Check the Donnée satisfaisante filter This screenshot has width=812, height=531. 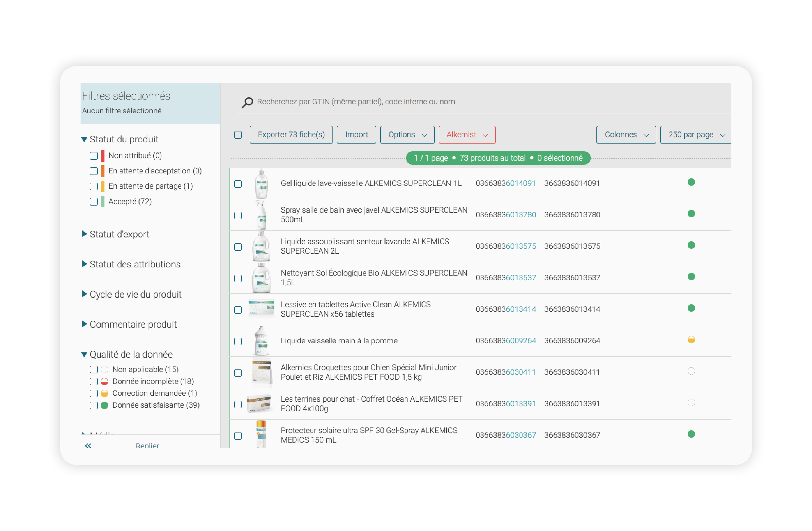tap(94, 405)
